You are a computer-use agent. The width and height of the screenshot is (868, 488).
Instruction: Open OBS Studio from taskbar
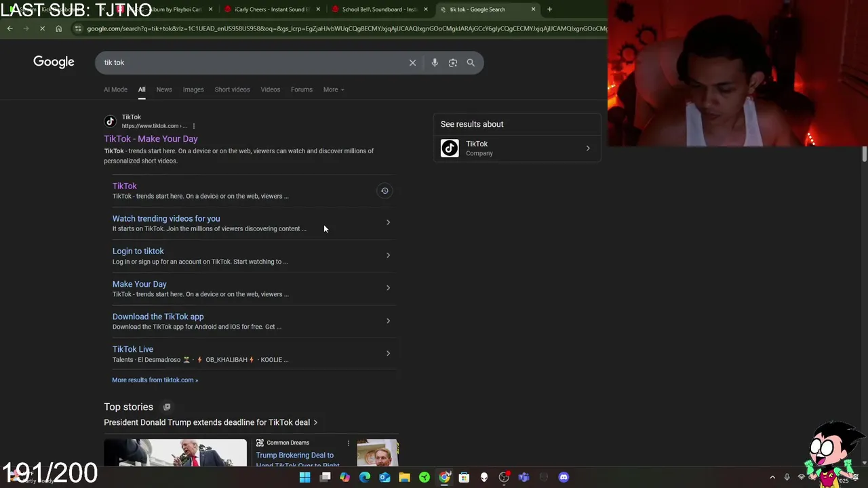pyautogui.click(x=504, y=477)
